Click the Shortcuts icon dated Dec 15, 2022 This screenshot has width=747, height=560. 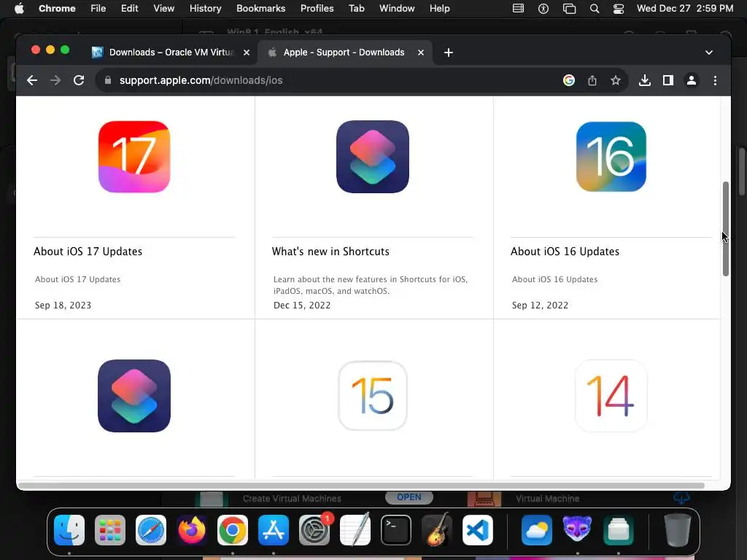[x=373, y=157]
